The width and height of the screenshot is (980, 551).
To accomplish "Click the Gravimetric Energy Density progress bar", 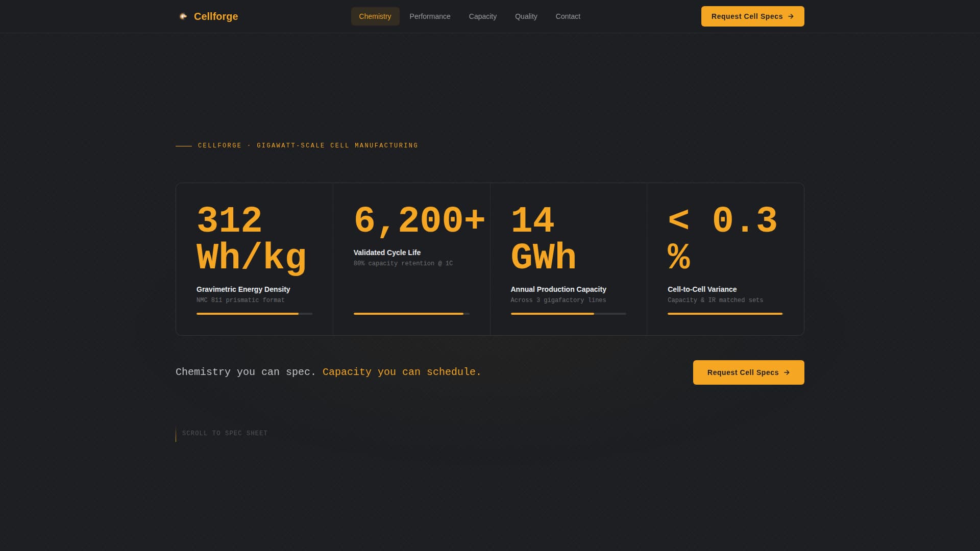I will 254,314.
